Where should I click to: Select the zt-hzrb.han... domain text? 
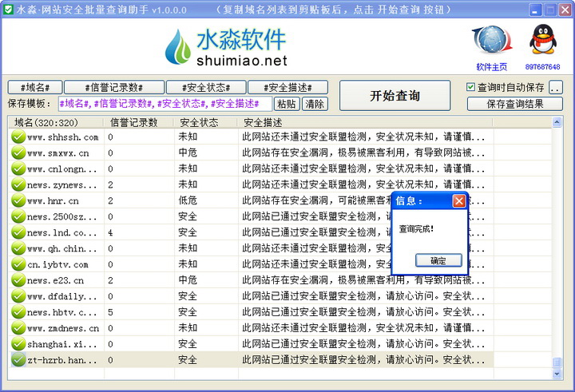click(x=62, y=360)
